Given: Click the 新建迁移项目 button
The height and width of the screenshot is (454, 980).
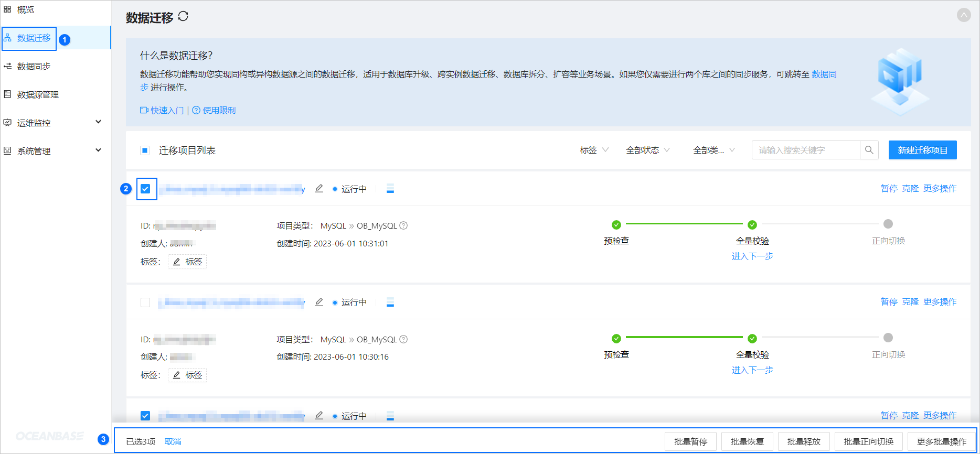Looking at the screenshot, I should [922, 150].
